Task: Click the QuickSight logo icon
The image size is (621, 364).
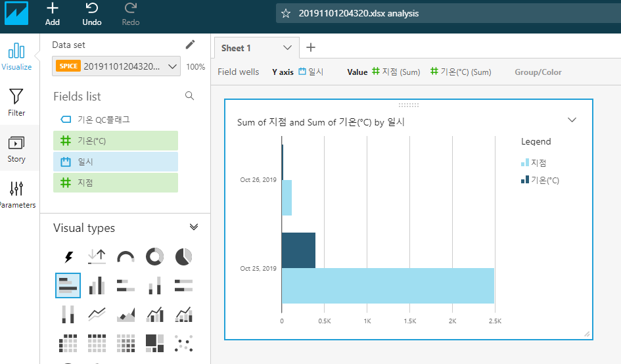Action: click(x=16, y=13)
